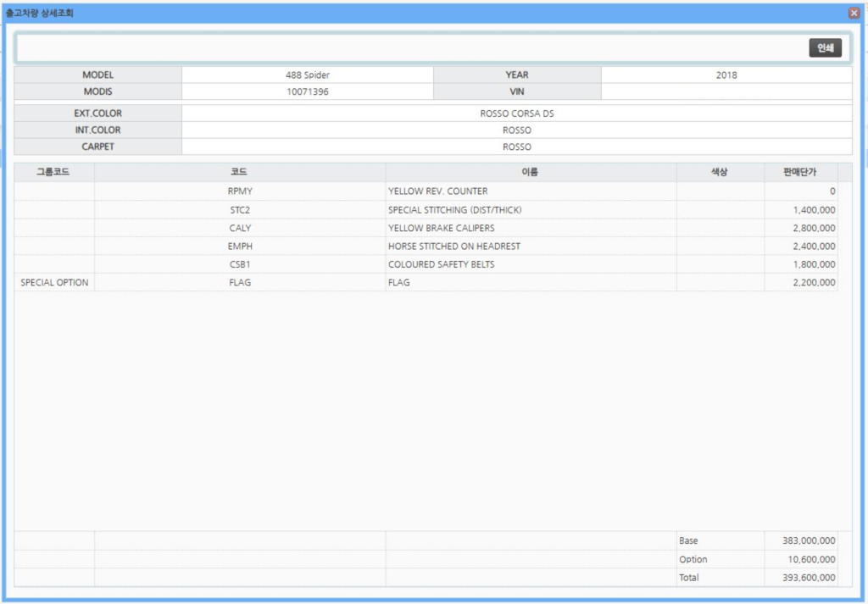The height and width of the screenshot is (604, 868).
Task: Click the Total label in summary
Action: click(688, 578)
